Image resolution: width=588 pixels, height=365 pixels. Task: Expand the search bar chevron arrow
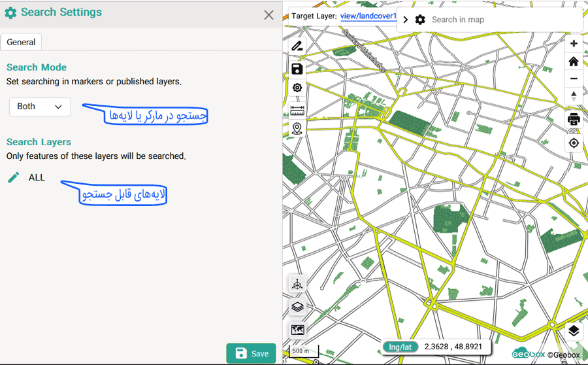click(x=405, y=20)
